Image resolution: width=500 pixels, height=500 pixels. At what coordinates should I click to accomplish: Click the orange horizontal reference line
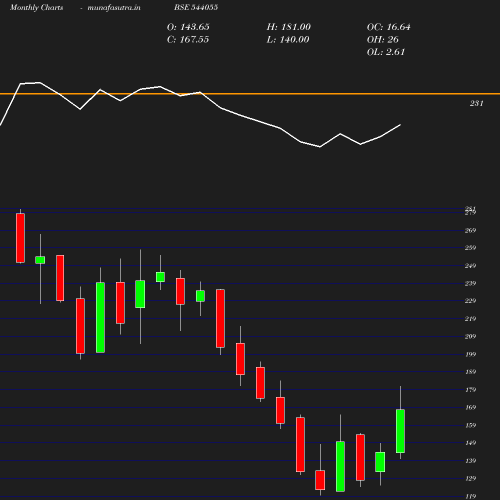[250, 94]
